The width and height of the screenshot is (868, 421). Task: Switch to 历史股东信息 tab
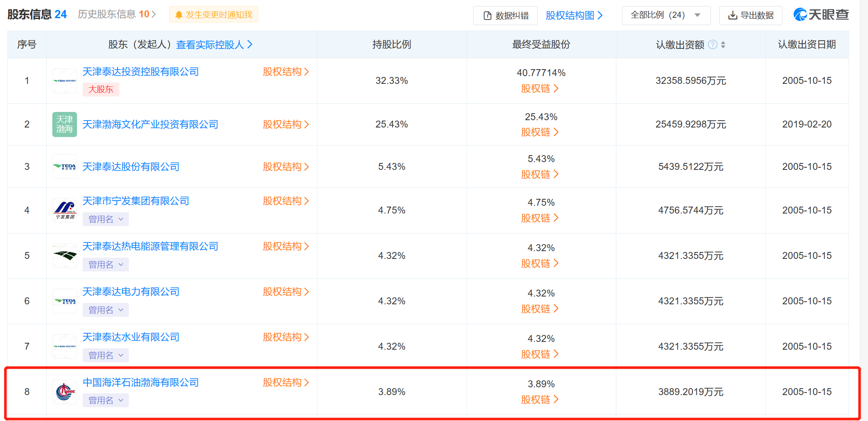[x=117, y=14]
